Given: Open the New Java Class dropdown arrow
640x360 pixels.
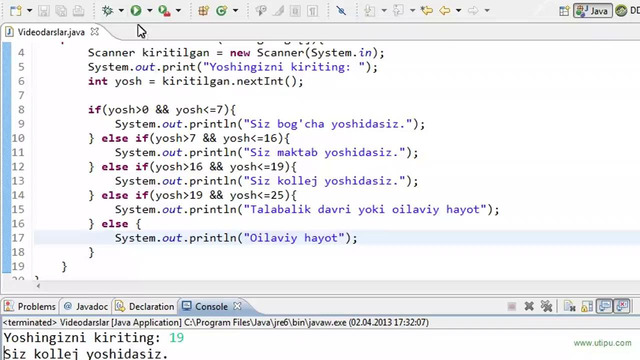Looking at the screenshot, I should pos(236,11).
